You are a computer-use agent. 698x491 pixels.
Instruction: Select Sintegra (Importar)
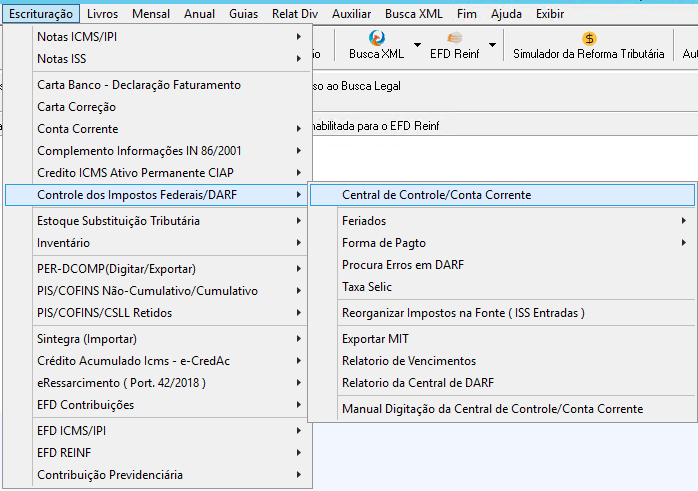pyautogui.click(x=157, y=339)
